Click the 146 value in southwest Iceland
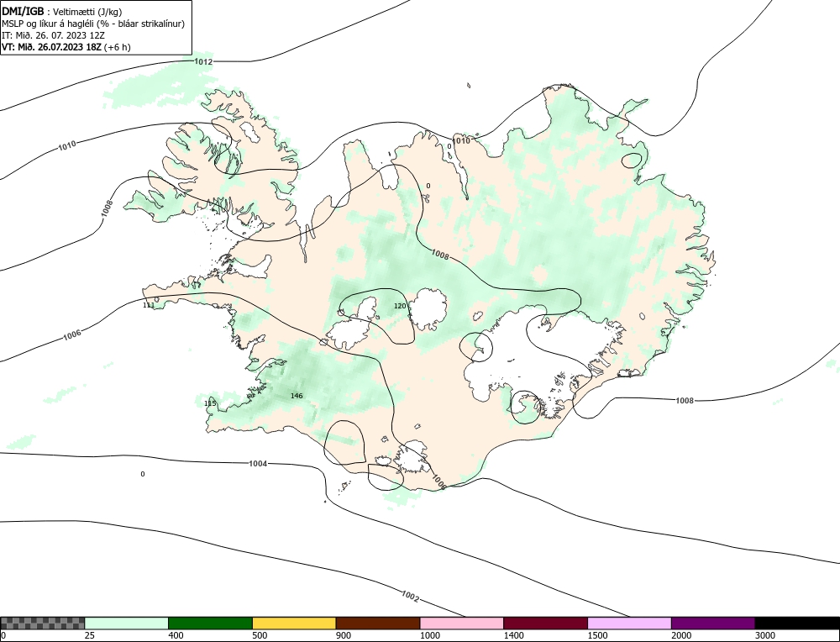Viewport: 840px width, 642px height. pyautogui.click(x=297, y=396)
